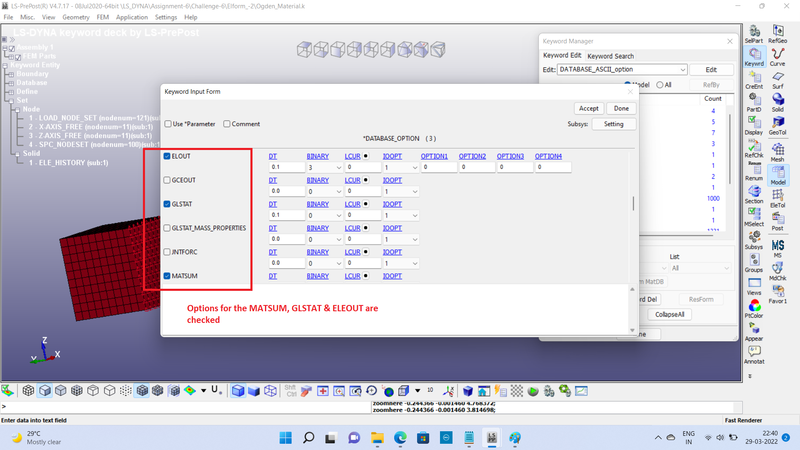Expand the Boundary tree node
Screen dimensions: 800x450
click(x=11, y=74)
